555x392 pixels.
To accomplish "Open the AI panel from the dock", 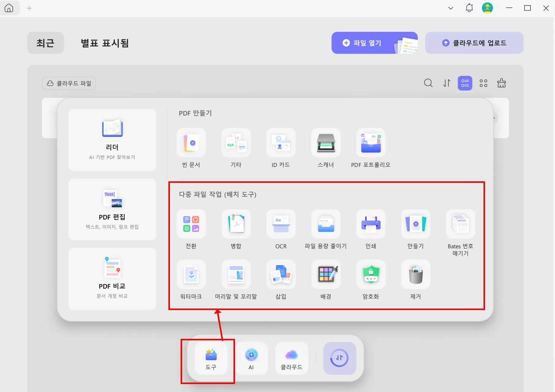I will tap(251, 358).
